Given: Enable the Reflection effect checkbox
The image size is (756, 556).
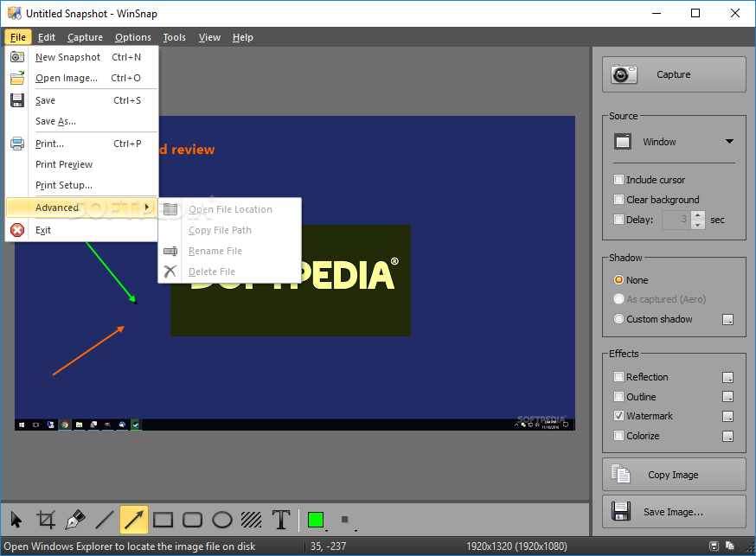Looking at the screenshot, I should pyautogui.click(x=618, y=377).
